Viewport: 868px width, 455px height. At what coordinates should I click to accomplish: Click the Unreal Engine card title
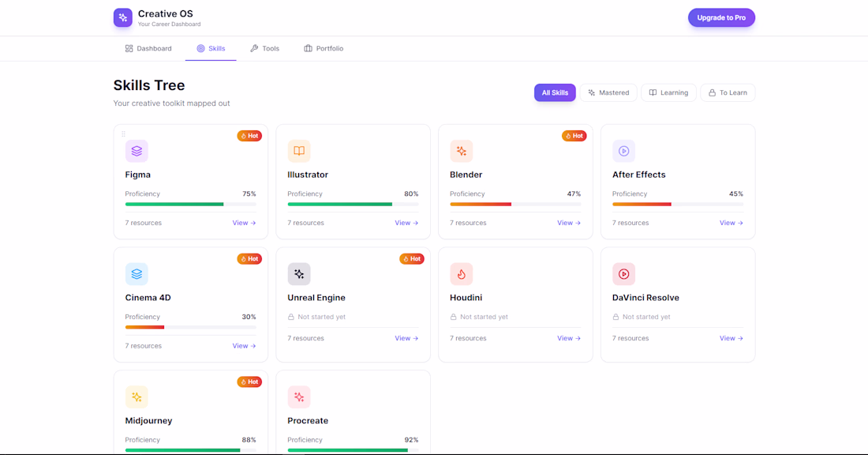pos(316,298)
